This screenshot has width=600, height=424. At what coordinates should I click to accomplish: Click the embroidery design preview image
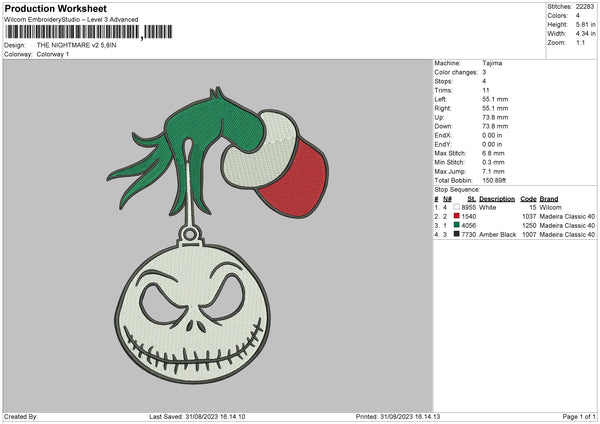tap(217, 235)
